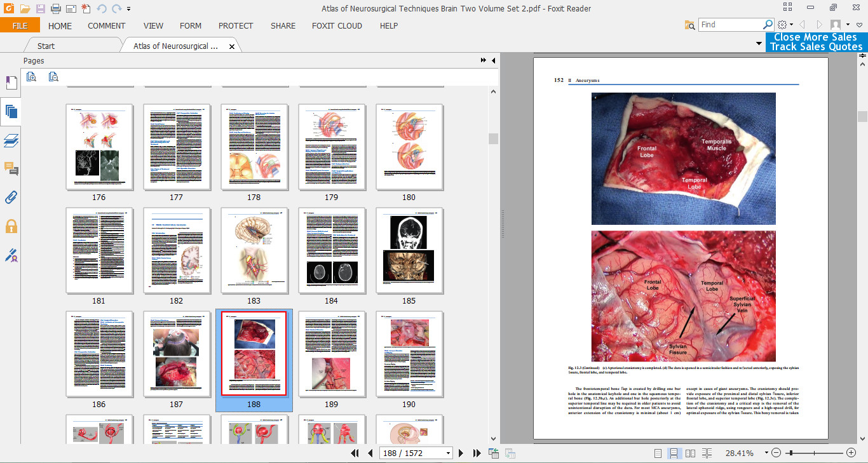This screenshot has width=868, height=463.
Task: Open the Layers panel in the sidebar
Action: click(x=11, y=140)
